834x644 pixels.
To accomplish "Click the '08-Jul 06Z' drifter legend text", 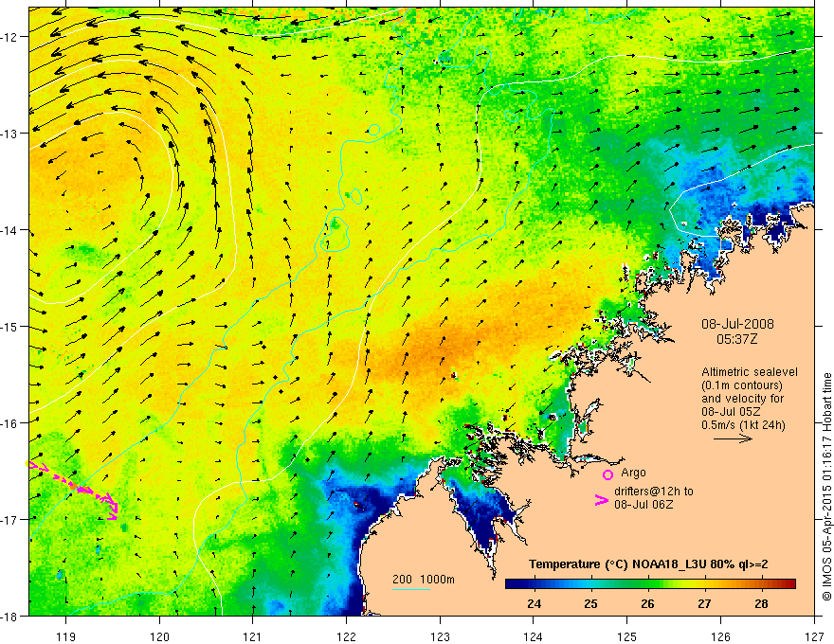I will [x=644, y=504].
